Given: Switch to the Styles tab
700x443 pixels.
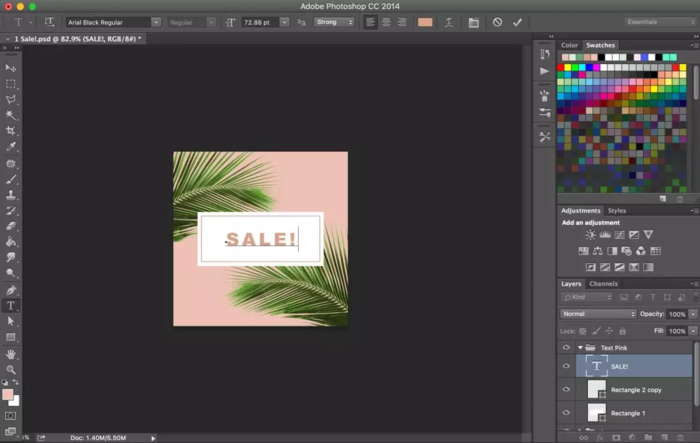Looking at the screenshot, I should 617,211.
